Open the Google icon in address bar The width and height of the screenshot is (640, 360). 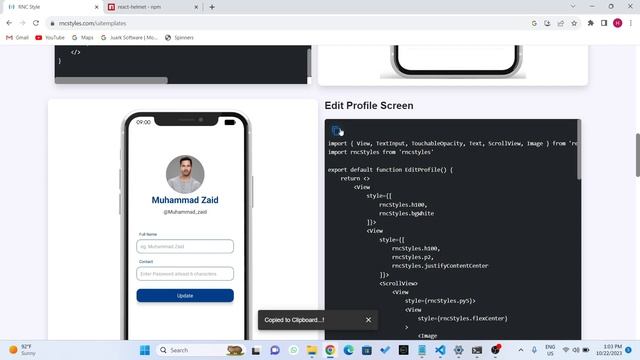point(534,23)
